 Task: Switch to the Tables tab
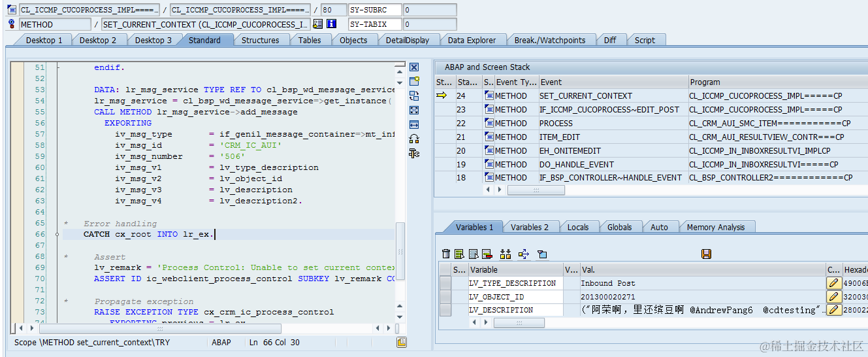click(310, 40)
